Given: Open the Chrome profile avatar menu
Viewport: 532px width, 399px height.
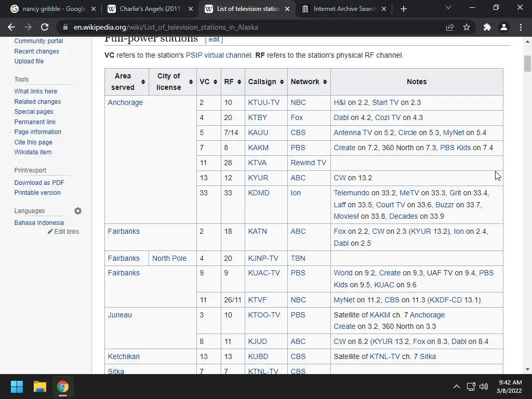Looking at the screenshot, I should click(x=504, y=27).
